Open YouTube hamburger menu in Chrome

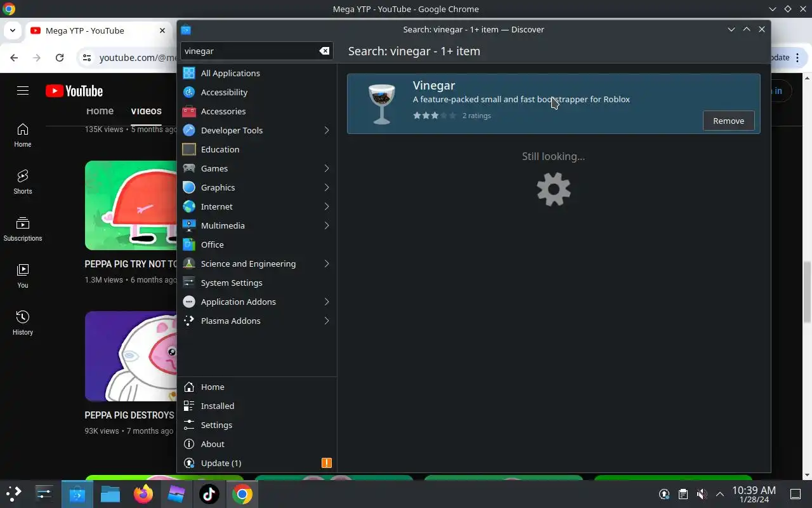23,91
